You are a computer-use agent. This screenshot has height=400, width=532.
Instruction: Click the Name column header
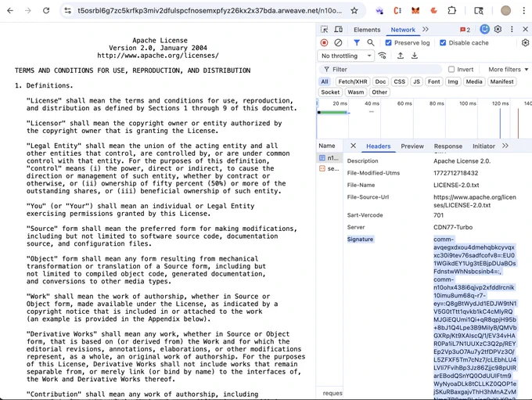coord(327,146)
